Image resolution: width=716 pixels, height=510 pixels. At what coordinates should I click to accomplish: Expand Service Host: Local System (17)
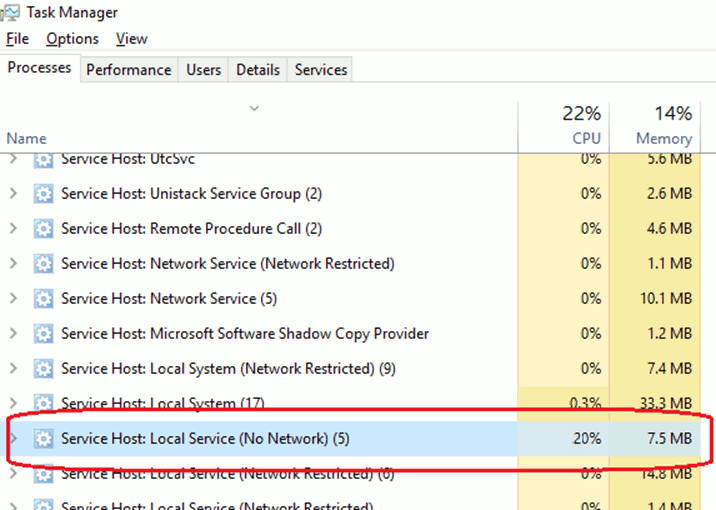pyautogui.click(x=13, y=403)
